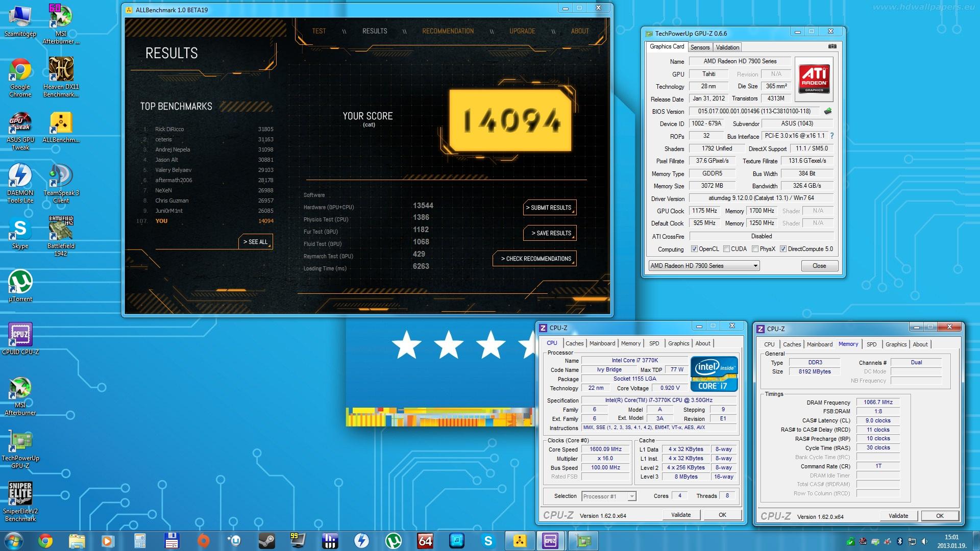Click Close button in GPU-Z
The height and width of the screenshot is (551, 980).
point(819,266)
